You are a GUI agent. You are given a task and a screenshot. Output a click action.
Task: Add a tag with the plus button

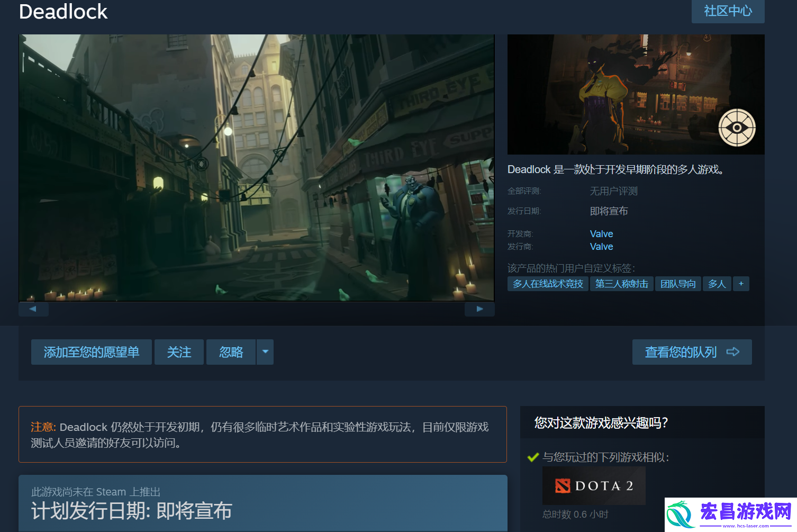[741, 284]
